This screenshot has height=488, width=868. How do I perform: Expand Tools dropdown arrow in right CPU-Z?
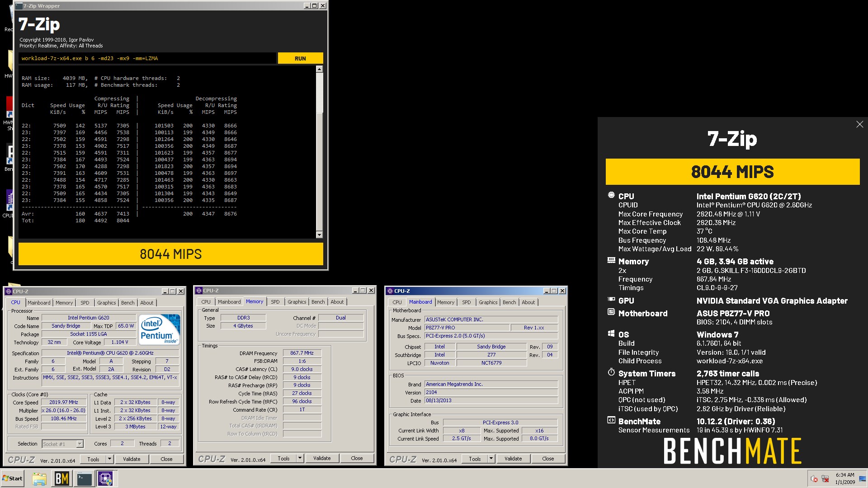click(x=491, y=459)
